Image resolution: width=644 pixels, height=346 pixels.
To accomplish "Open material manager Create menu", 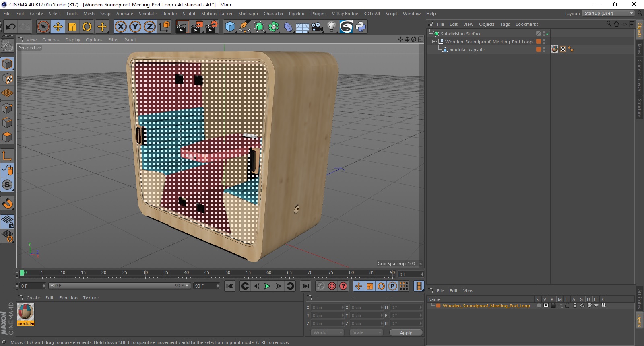I will 33,298.
